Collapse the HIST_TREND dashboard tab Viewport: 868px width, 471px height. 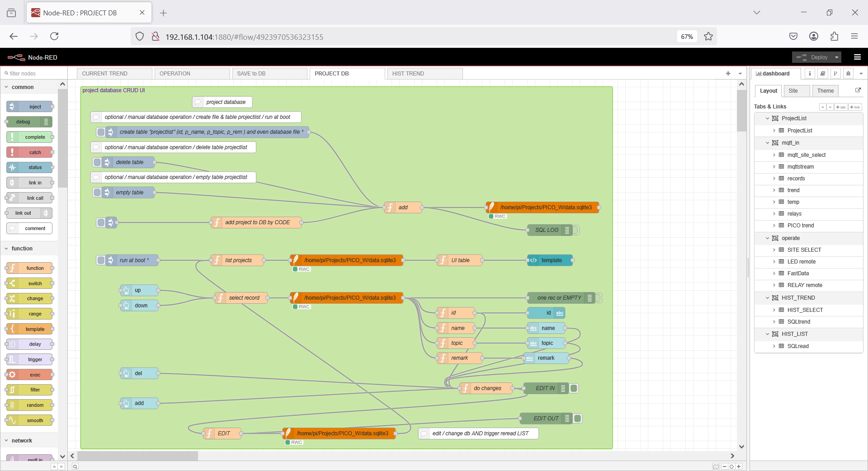coord(767,298)
